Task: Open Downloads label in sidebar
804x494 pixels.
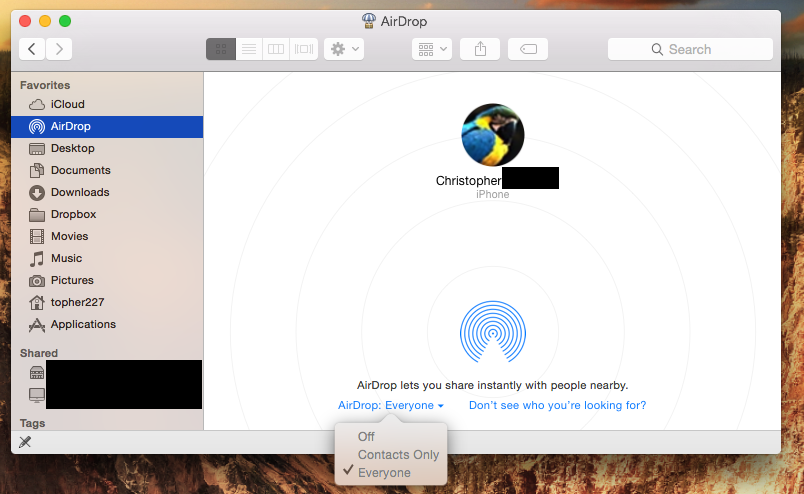Action: (80, 192)
